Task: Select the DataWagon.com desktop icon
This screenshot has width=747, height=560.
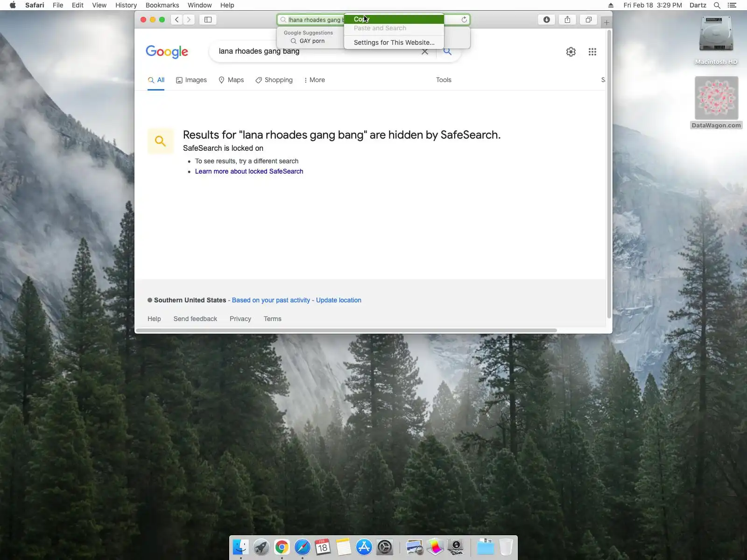Action: [x=716, y=103]
